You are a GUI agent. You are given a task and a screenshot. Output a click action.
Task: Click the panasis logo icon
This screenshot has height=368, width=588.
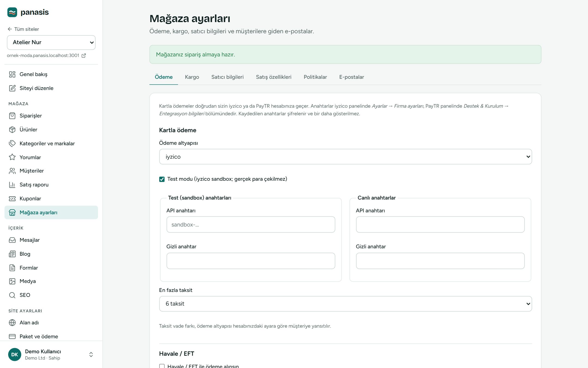coord(12,12)
